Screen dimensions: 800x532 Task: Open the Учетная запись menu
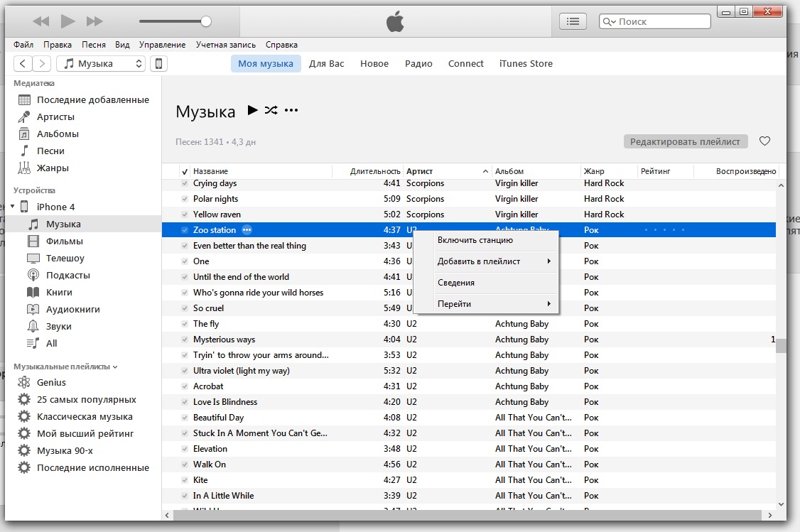click(226, 45)
